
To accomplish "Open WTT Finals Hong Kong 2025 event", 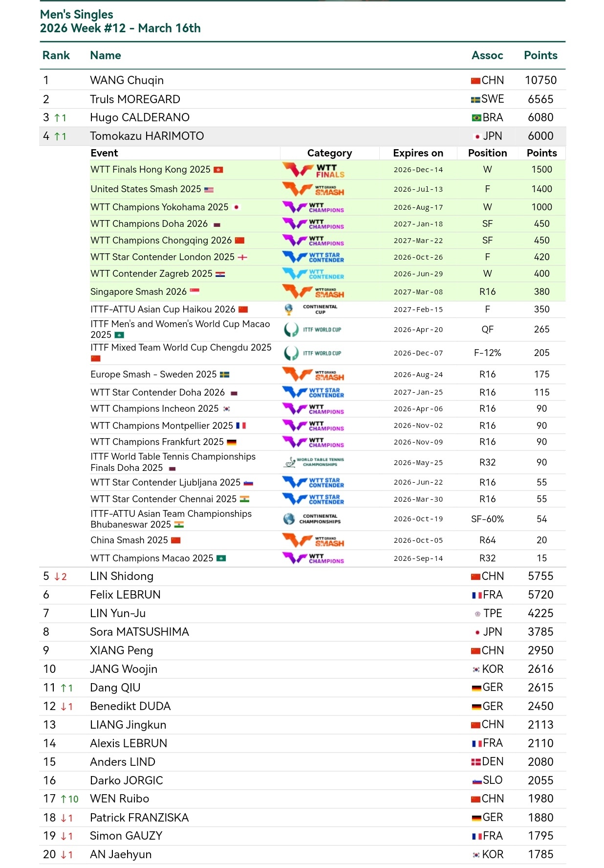I will pos(151,170).
